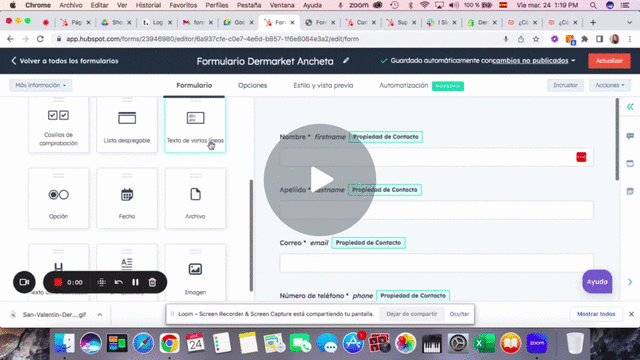Viewport: 640px width, 360px height.
Task: Click the Correo input field
Action: 436,263
